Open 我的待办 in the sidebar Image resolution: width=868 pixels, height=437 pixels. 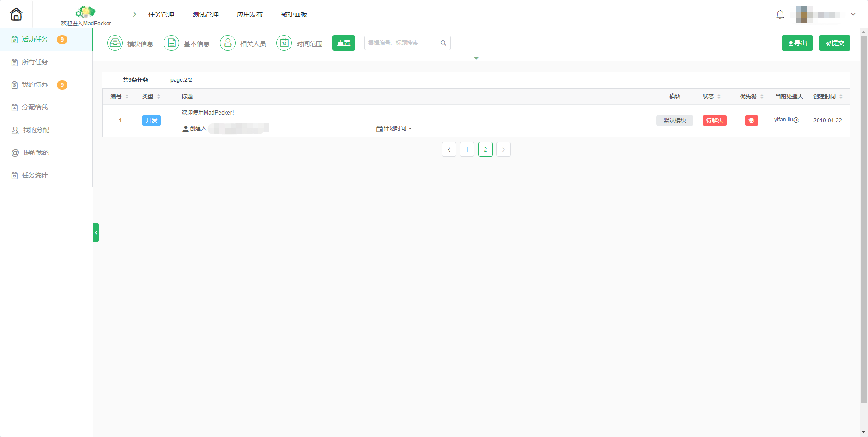coord(46,85)
